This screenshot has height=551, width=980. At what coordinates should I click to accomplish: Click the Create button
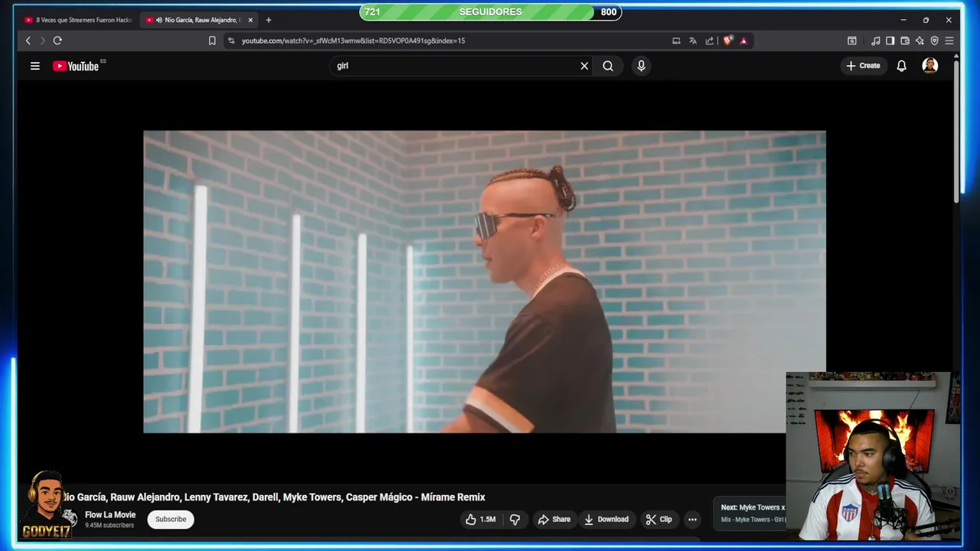pyautogui.click(x=863, y=66)
